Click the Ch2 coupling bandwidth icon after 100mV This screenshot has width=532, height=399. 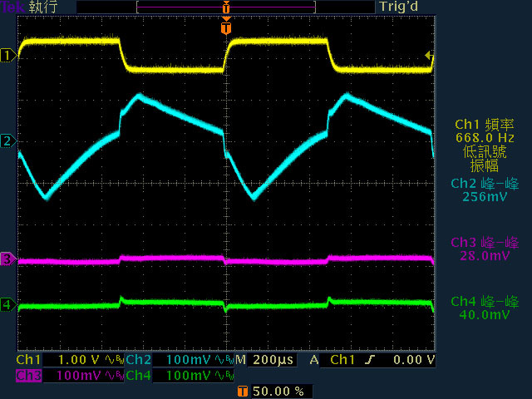coord(224,360)
